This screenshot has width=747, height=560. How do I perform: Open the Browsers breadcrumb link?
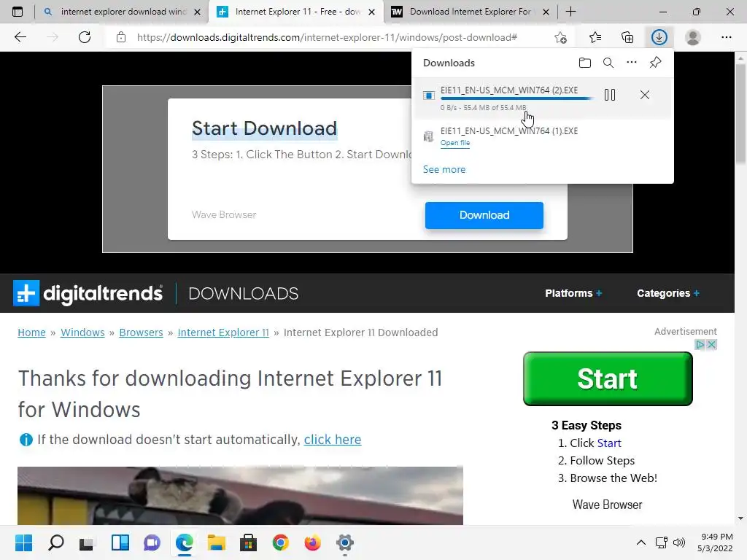click(141, 332)
